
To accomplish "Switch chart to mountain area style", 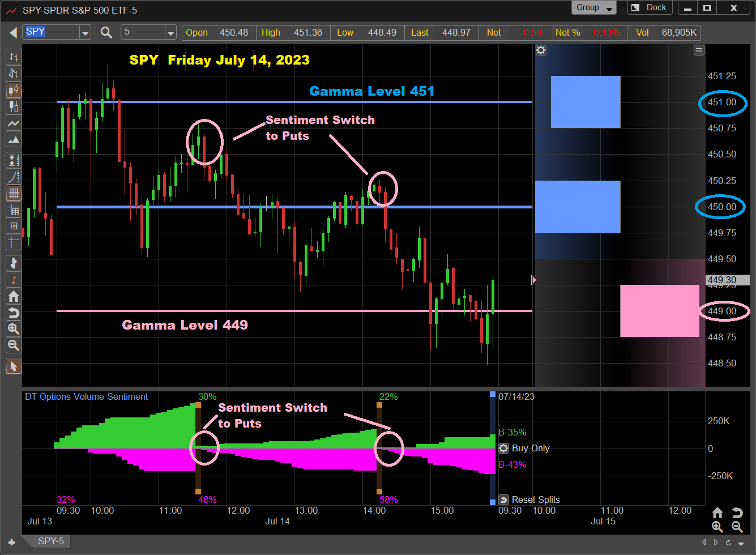I will coord(14,139).
